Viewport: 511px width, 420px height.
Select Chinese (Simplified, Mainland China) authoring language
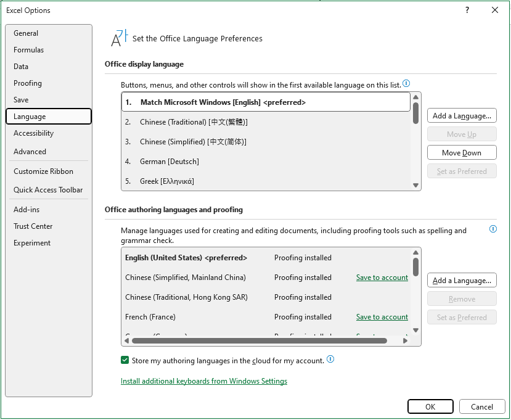pyautogui.click(x=266, y=278)
